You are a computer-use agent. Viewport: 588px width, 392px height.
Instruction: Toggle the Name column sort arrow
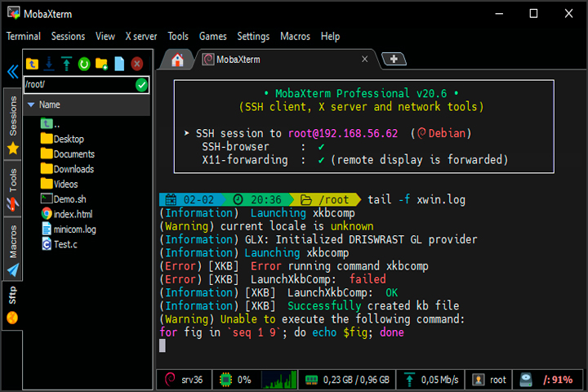pos(31,105)
